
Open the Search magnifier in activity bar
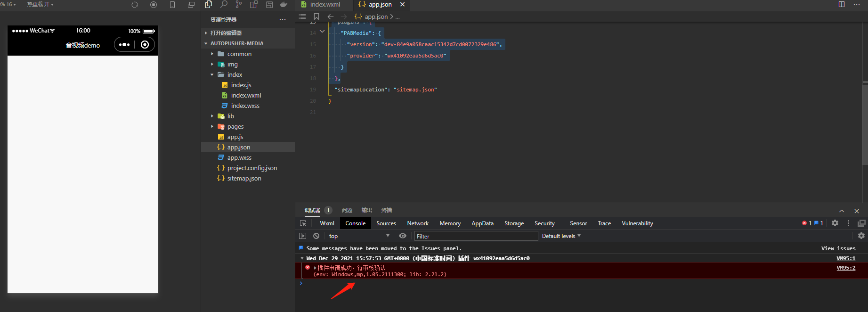click(x=224, y=4)
